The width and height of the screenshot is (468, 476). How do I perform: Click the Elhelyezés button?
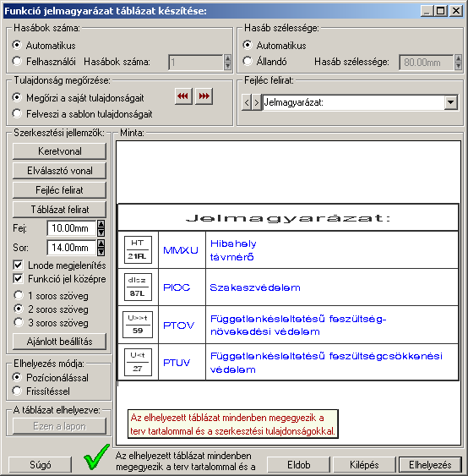click(430, 465)
